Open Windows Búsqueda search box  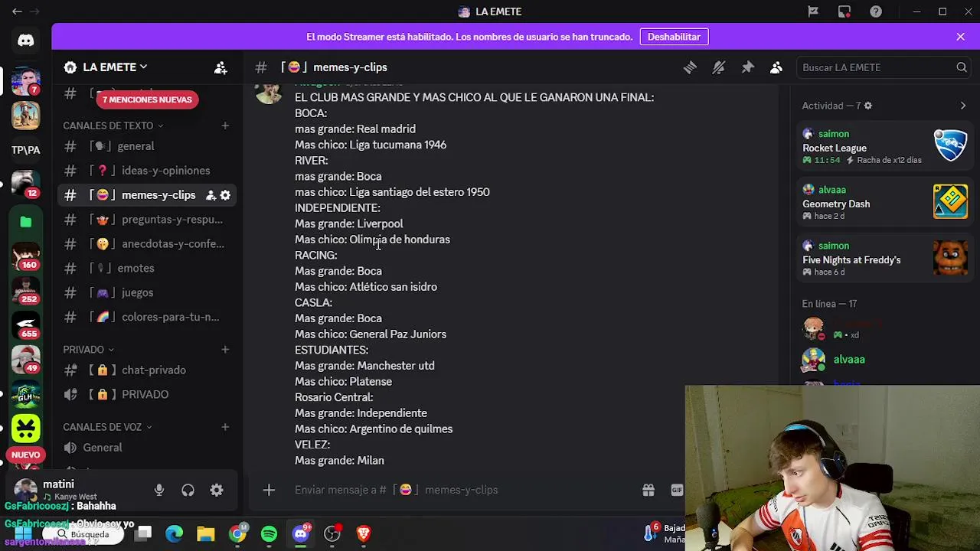[x=82, y=534]
